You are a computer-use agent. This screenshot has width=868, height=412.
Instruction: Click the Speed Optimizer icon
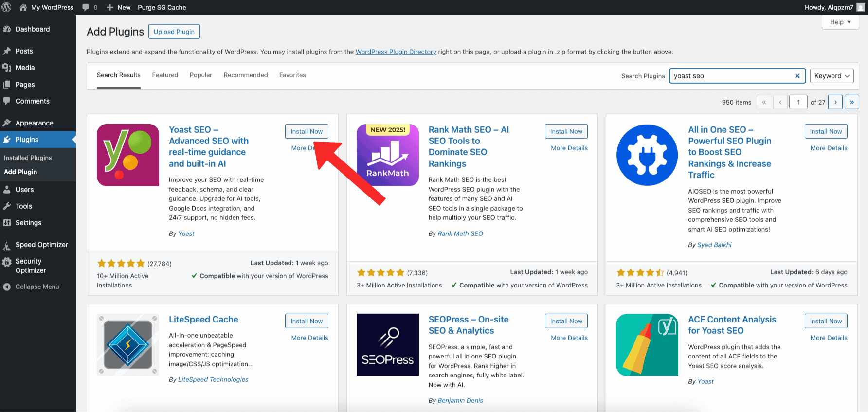[7, 245]
